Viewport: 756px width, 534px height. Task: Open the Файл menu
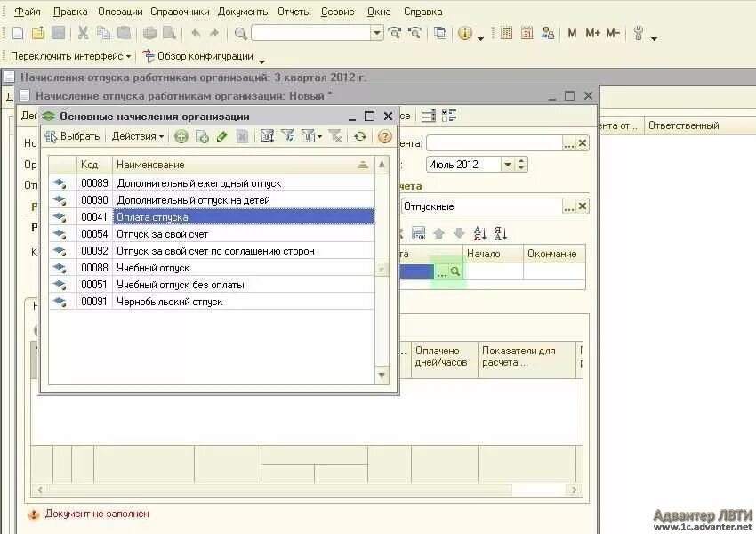point(28,12)
